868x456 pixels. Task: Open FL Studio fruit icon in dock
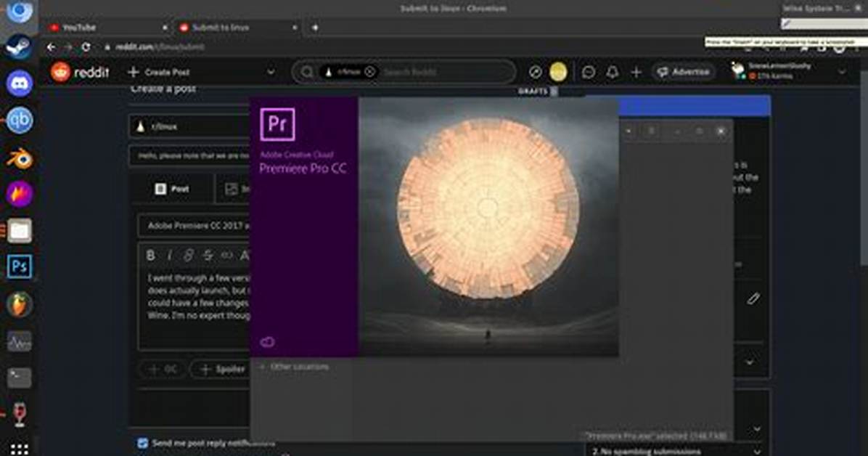[19, 304]
